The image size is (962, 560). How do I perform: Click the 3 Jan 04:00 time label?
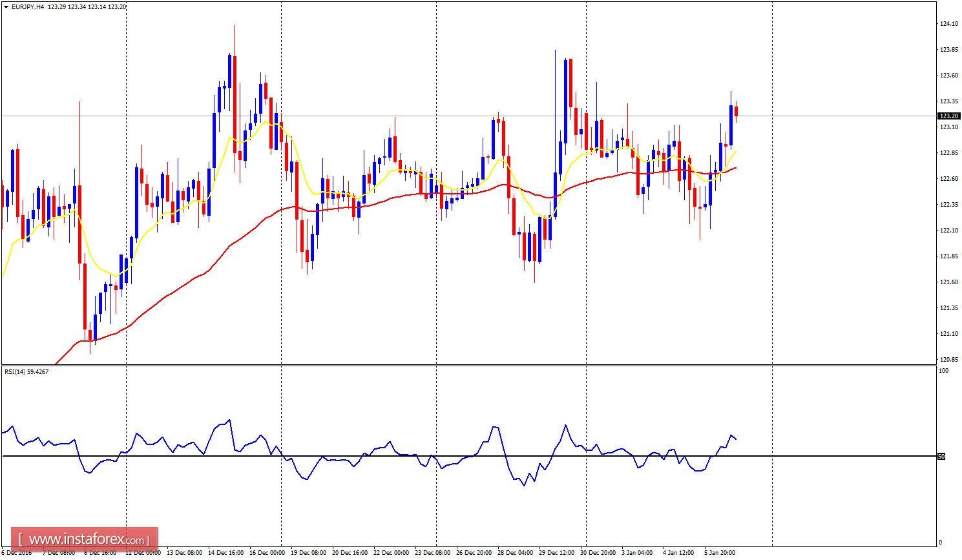pyautogui.click(x=636, y=553)
